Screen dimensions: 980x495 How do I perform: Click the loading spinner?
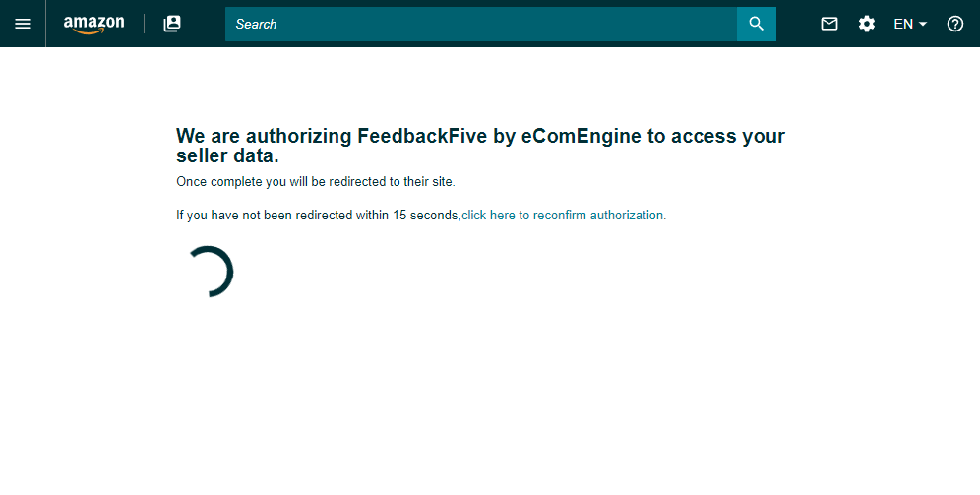click(208, 272)
